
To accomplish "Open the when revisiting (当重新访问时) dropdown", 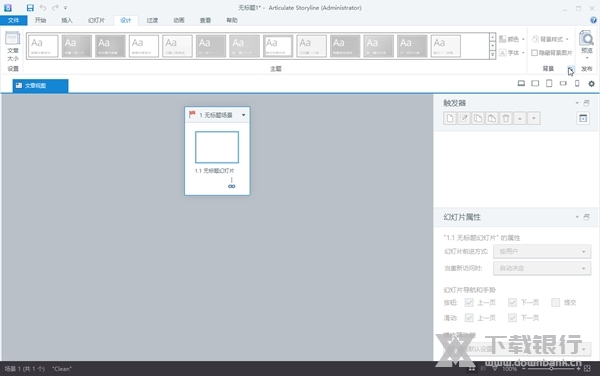I will (x=542, y=268).
